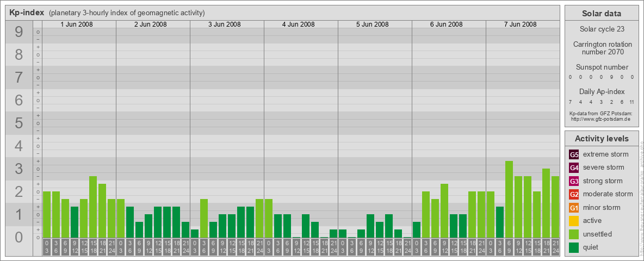The height and width of the screenshot is (261, 644).
Task: Click the G1 minor storm badge
Action: 574,208
